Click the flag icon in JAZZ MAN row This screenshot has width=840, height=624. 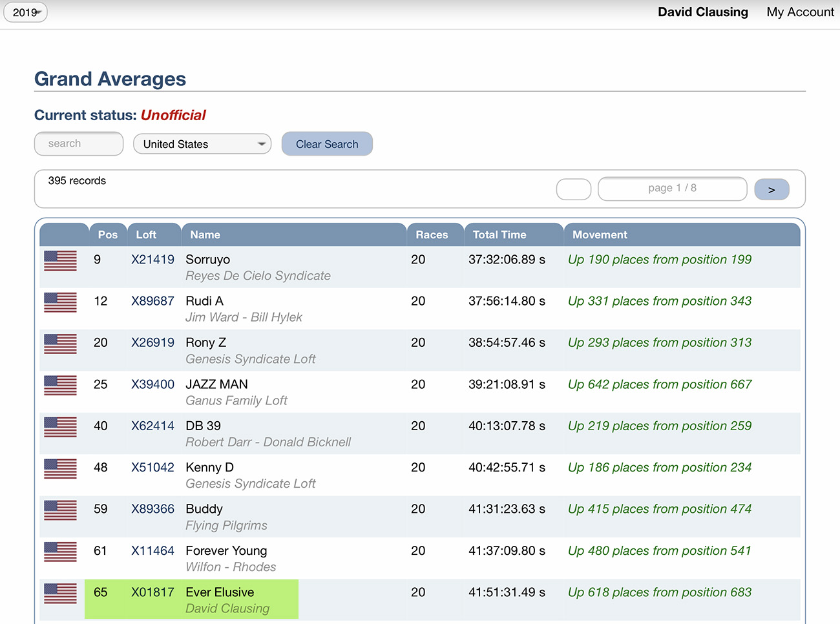coord(60,386)
